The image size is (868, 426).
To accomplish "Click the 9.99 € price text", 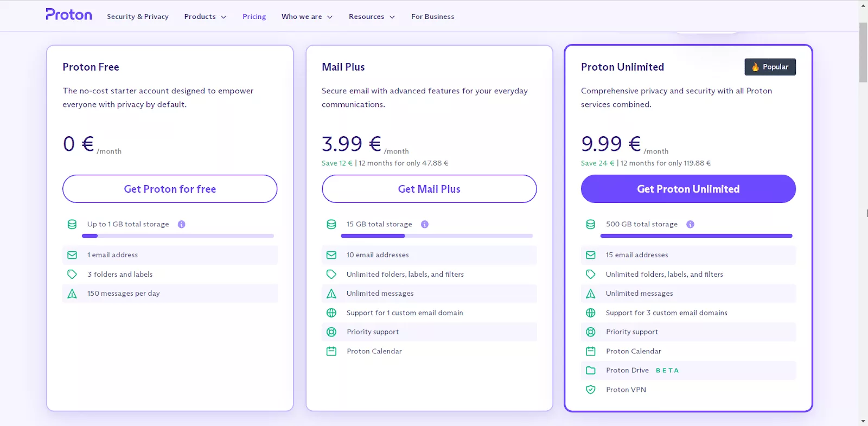I will tap(611, 144).
